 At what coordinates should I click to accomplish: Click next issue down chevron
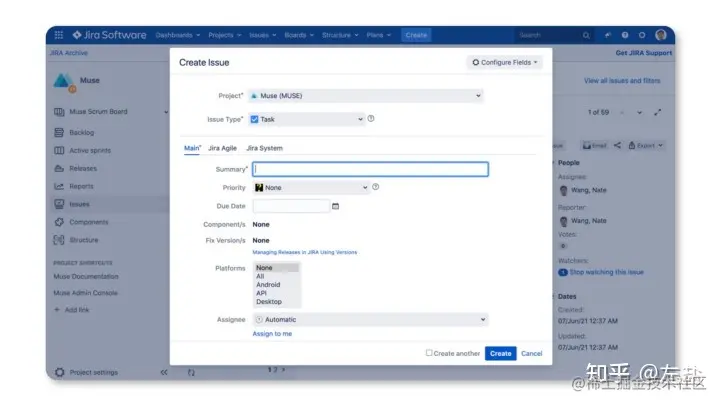click(639, 112)
